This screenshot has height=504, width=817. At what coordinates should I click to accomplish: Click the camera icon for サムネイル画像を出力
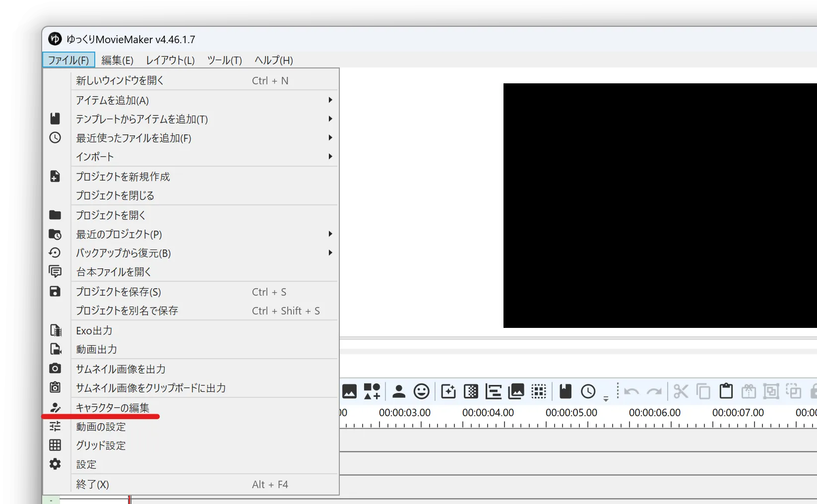[55, 368]
